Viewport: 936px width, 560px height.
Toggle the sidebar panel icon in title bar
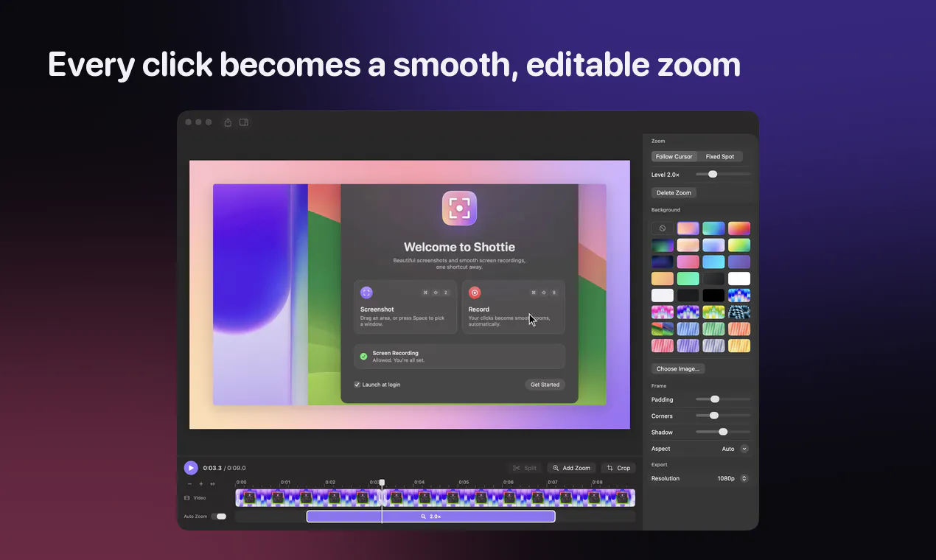tap(244, 122)
